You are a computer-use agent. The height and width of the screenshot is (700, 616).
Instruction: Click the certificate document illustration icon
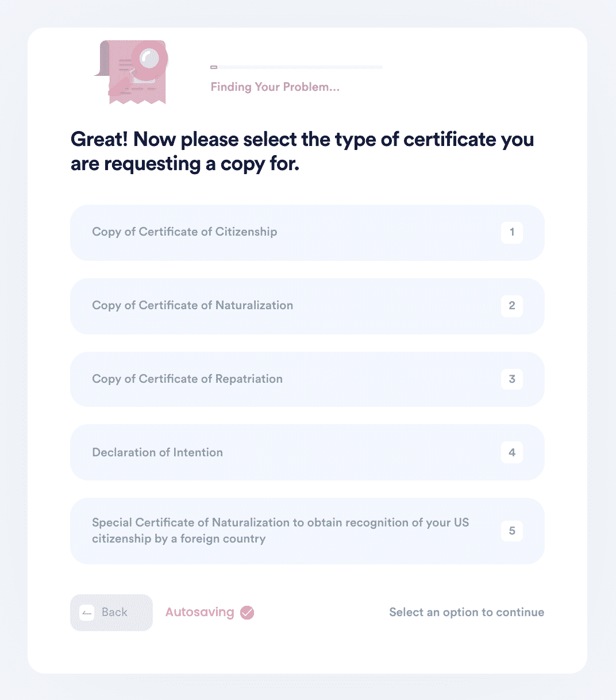click(131, 72)
